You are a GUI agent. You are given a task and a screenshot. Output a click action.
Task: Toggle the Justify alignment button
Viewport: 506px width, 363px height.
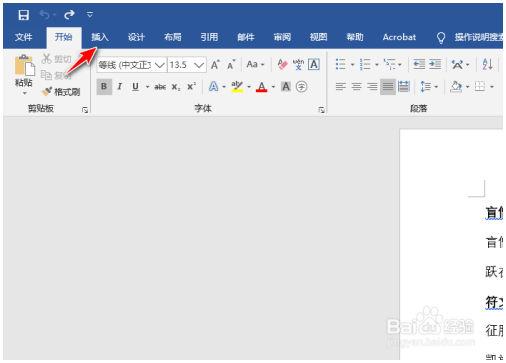pyautogui.click(x=388, y=87)
